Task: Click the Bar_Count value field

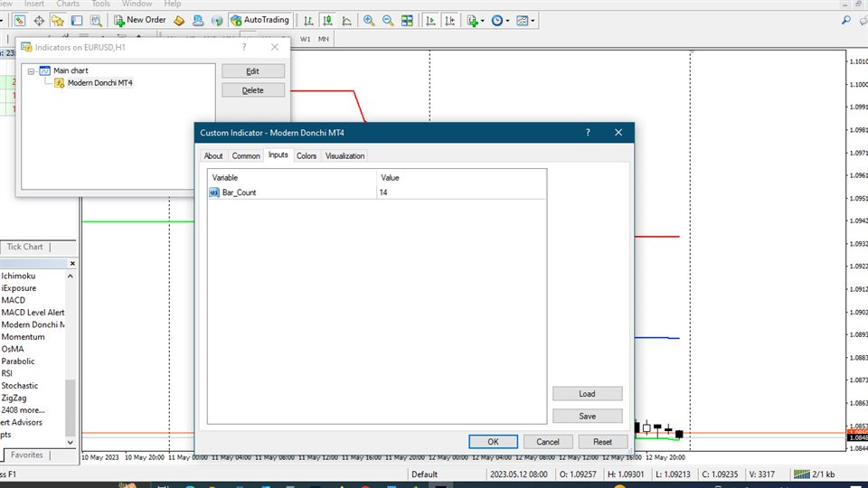Action: (461, 192)
